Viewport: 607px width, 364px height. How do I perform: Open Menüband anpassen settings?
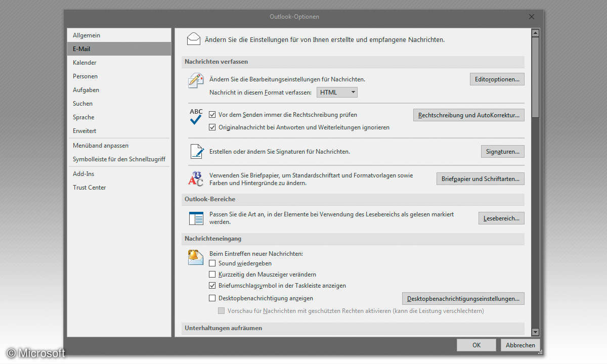[119, 146]
